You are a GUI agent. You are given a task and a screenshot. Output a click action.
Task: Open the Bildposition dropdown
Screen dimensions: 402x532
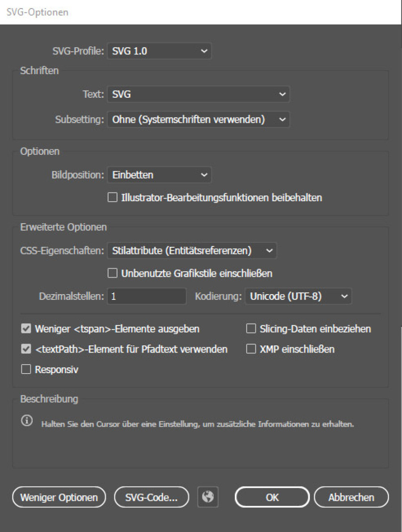coord(159,175)
